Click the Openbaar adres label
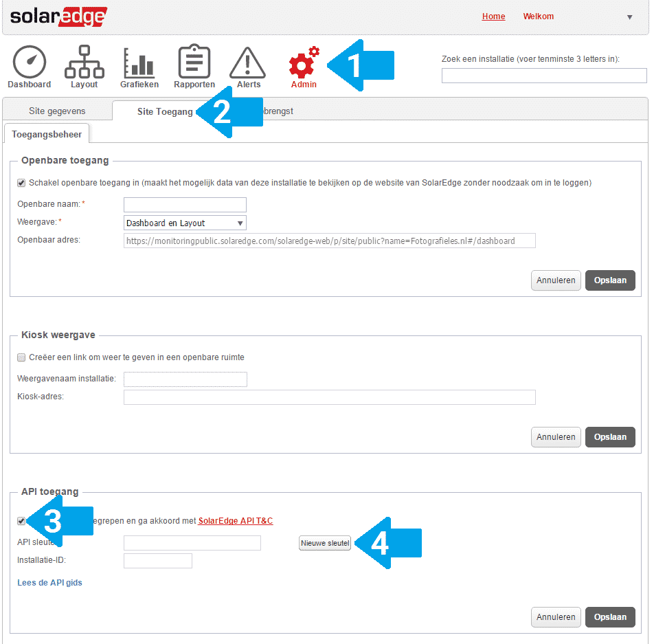654x644 pixels. coord(49,240)
